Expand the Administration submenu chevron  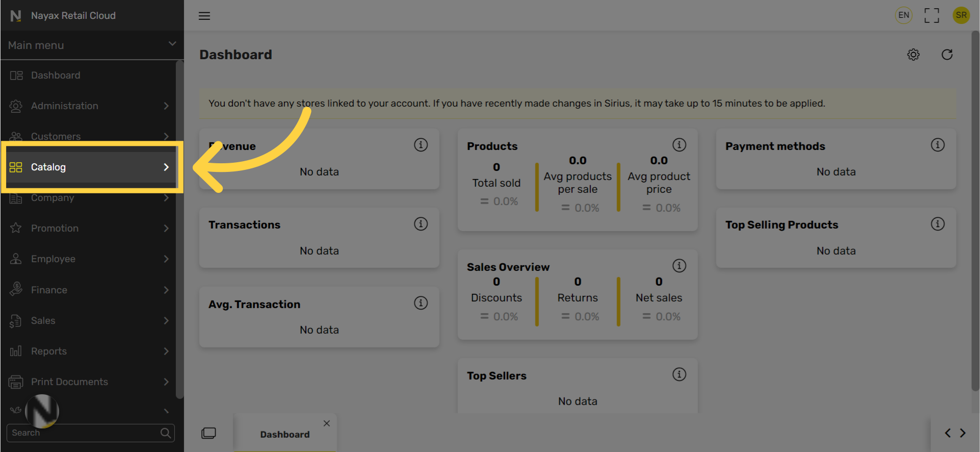click(x=166, y=106)
